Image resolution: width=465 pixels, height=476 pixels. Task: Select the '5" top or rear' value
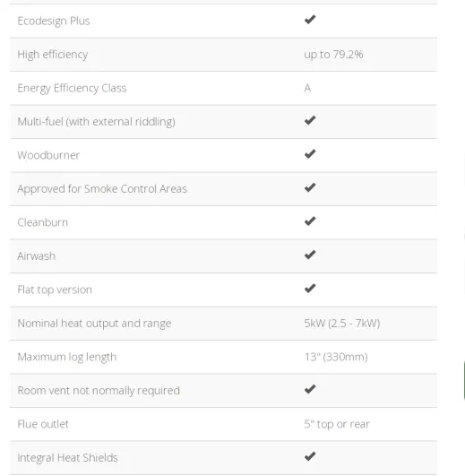coord(337,424)
